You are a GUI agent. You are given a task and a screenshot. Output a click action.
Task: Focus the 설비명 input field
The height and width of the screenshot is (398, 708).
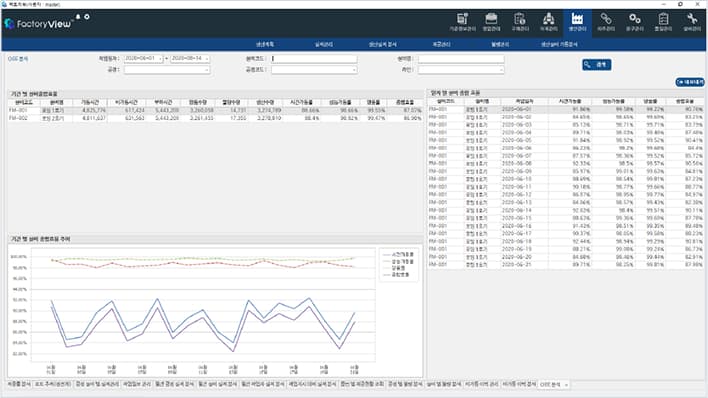461,59
